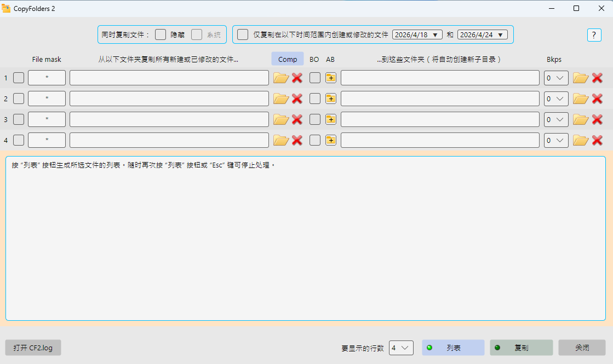Open help with the question mark button
Image resolution: width=613 pixels, height=364 pixels.
tap(594, 35)
